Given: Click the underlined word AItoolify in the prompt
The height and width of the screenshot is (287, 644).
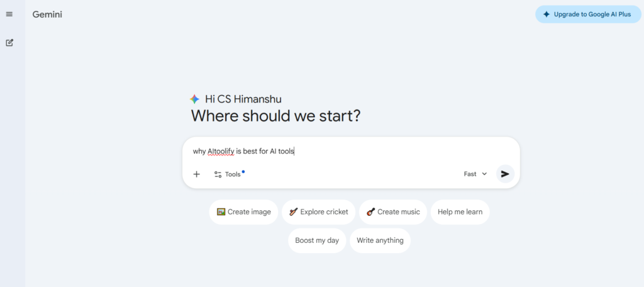Looking at the screenshot, I should pyautogui.click(x=220, y=151).
